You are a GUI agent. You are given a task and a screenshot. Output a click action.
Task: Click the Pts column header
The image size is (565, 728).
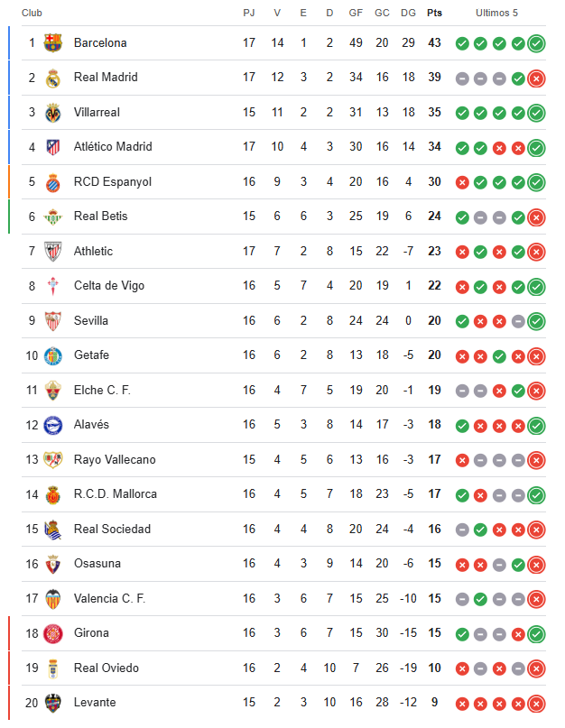coord(435,13)
